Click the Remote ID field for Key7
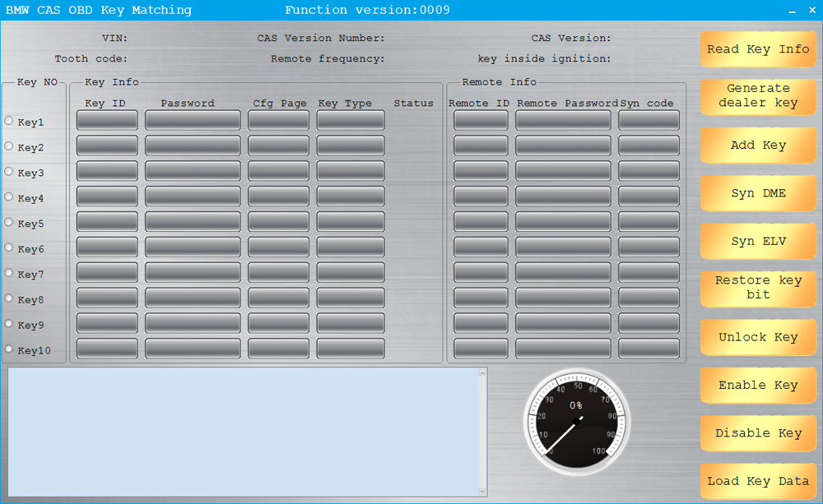 (481, 272)
